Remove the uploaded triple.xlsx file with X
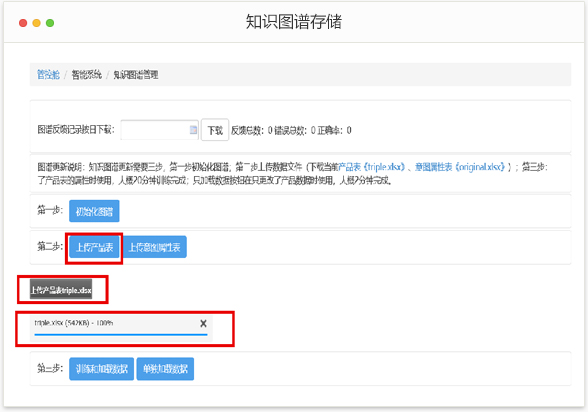This screenshot has height=412, width=588. click(x=203, y=323)
